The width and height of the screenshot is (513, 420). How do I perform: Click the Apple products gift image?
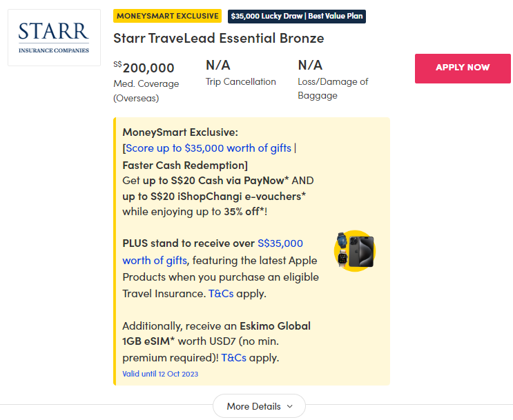click(x=354, y=251)
